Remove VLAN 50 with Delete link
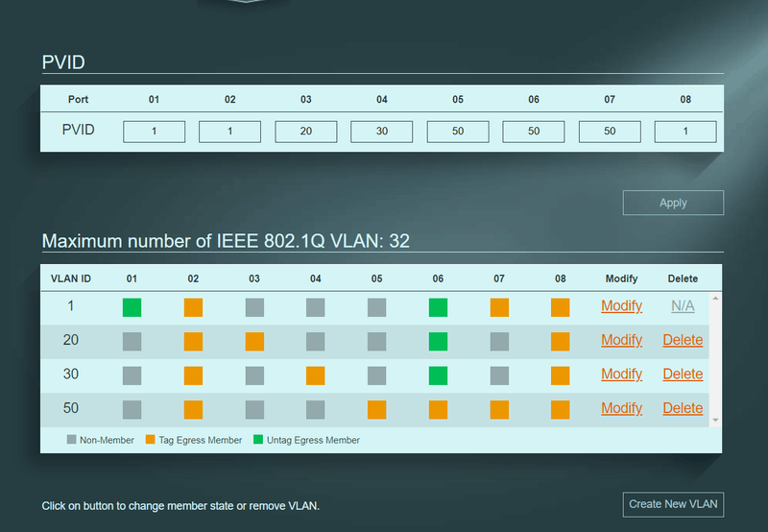 click(683, 408)
